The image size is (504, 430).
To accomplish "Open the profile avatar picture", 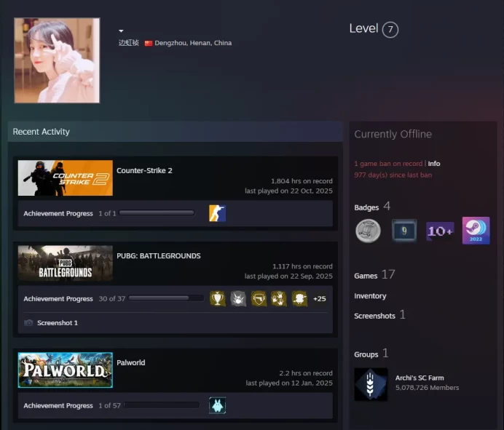I will pos(57,60).
